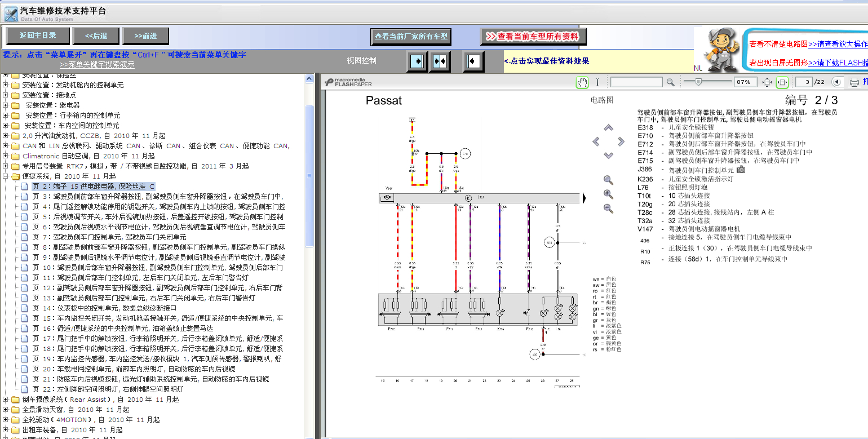Image resolution: width=868 pixels, height=439 pixels.
Task: Select the 安装位置：行李箱内的控制单元 row
Action: pyautogui.click(x=72, y=115)
